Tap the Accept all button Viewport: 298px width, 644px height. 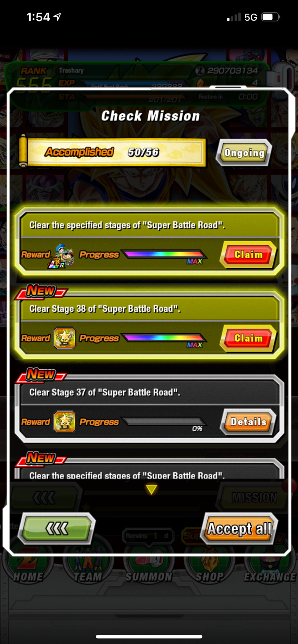(x=239, y=528)
